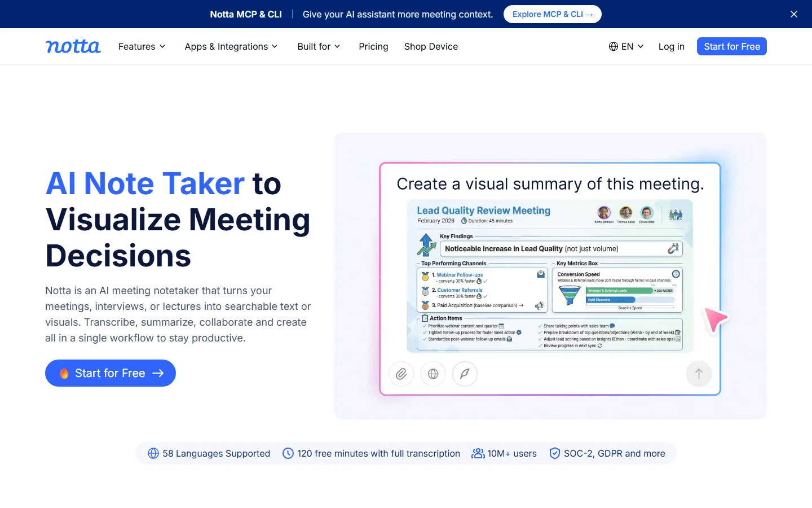This screenshot has width=812, height=508.
Task: Click the 'Create a visual summary' prompt text
Action: click(550, 184)
